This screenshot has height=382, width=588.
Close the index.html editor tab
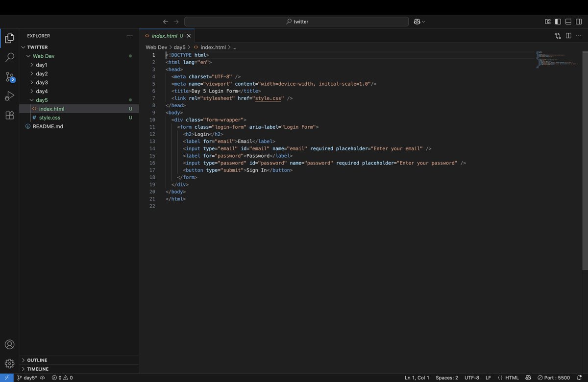click(189, 36)
